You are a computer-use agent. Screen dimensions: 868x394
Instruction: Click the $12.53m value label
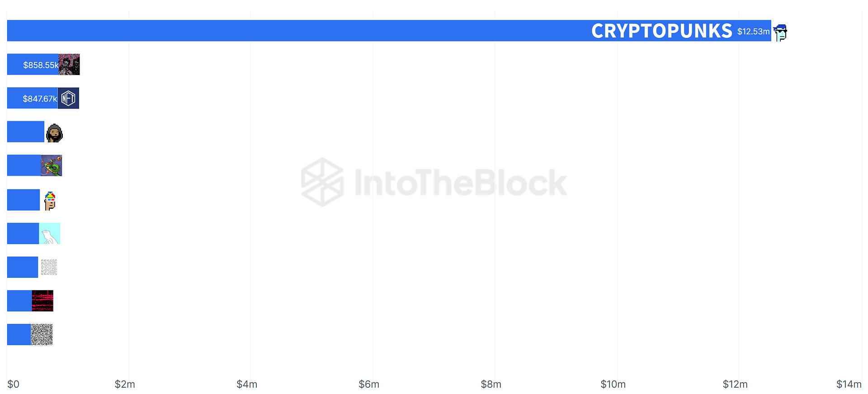point(753,31)
